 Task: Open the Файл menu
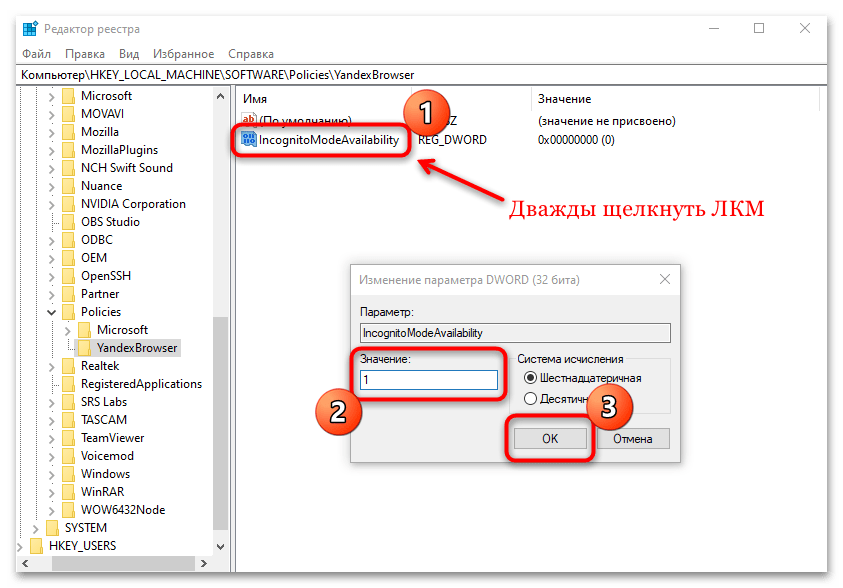pyautogui.click(x=37, y=54)
